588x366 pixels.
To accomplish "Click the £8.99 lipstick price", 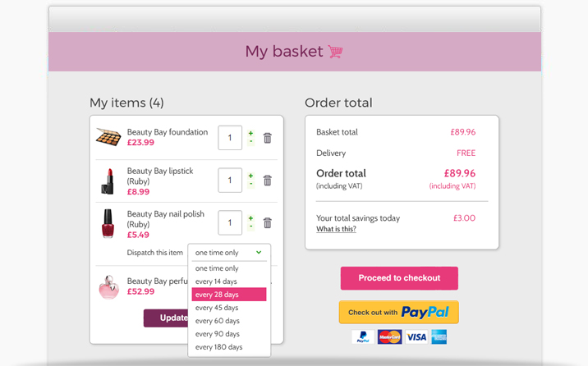I will tap(138, 192).
